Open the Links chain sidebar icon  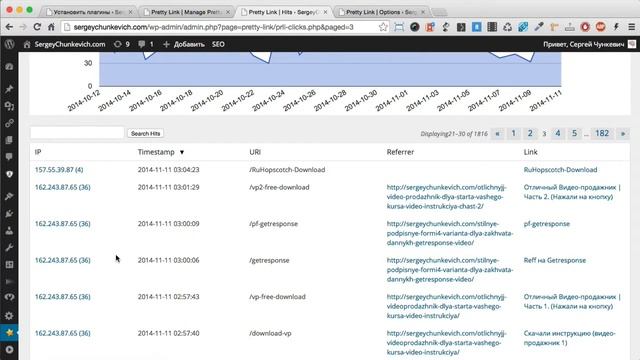[x=9, y=123]
